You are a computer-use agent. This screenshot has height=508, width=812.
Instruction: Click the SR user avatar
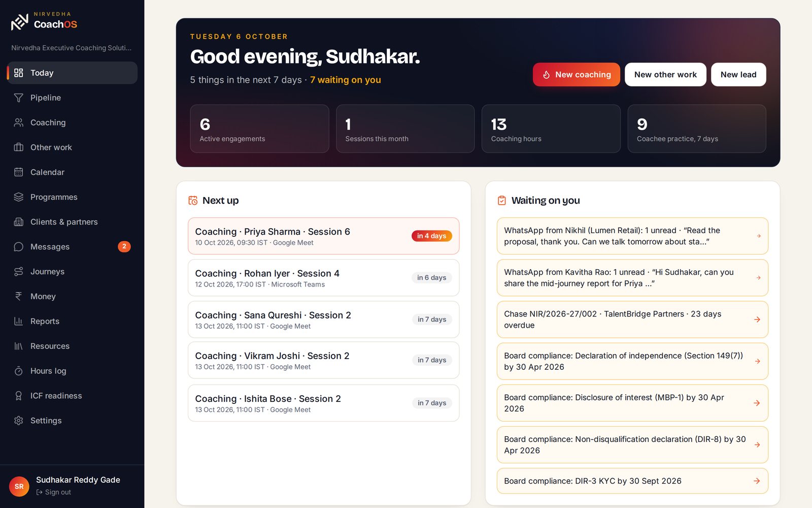pyautogui.click(x=19, y=486)
